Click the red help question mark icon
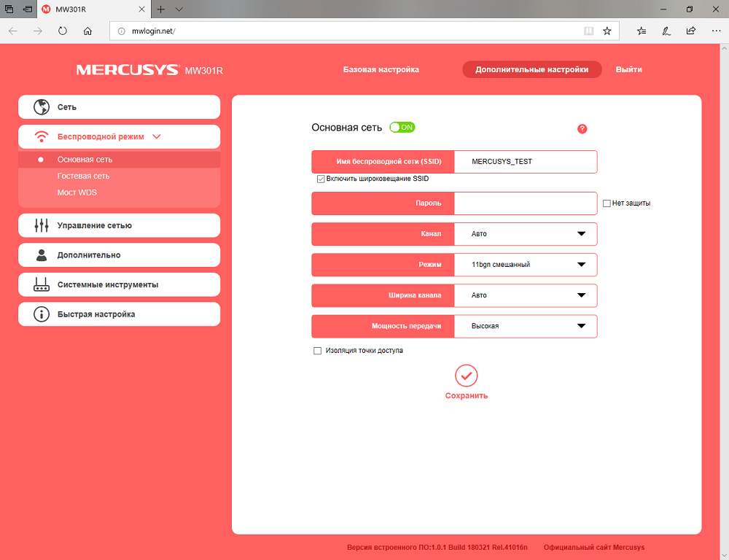Screen dimensions: 729x560 pos(582,129)
